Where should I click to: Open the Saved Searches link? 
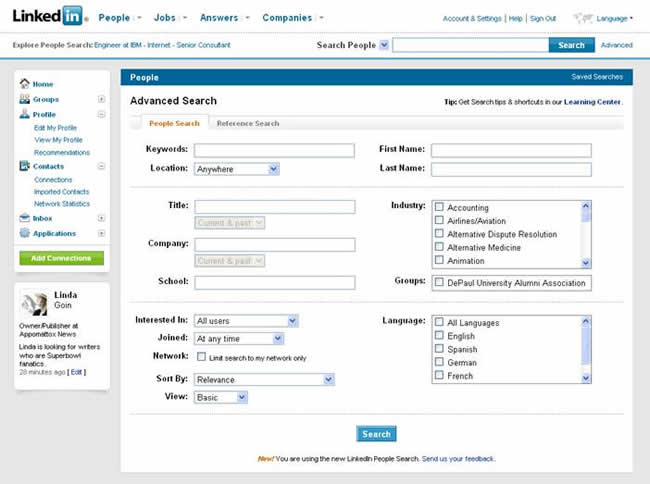597,77
